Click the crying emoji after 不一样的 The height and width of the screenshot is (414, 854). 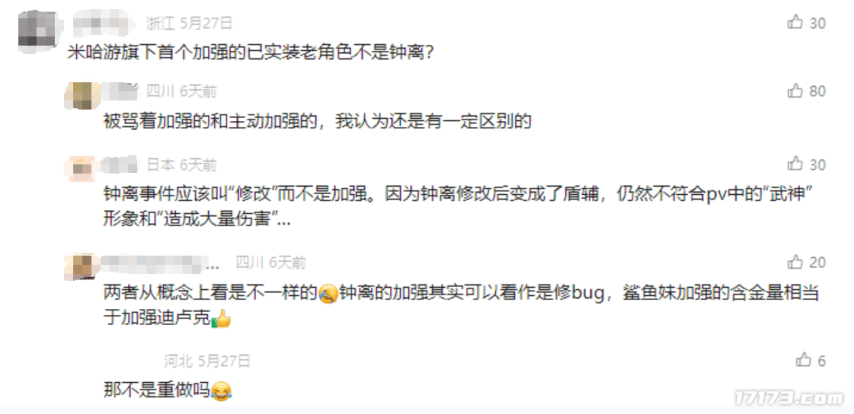pyautogui.click(x=328, y=295)
